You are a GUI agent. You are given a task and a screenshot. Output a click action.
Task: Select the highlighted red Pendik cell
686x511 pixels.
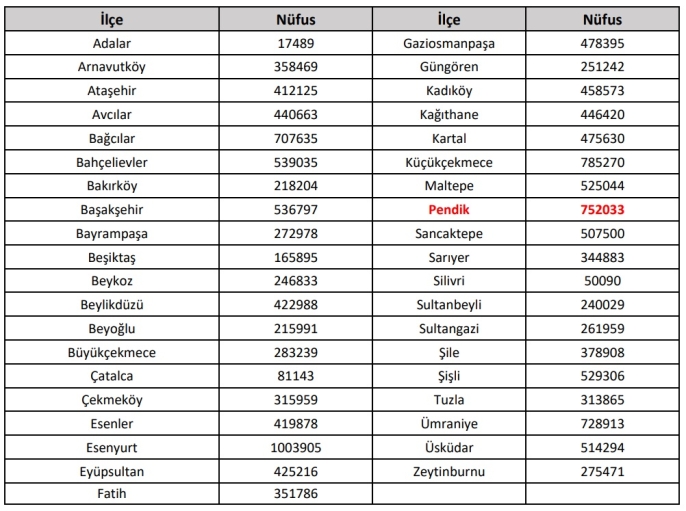coord(449,210)
